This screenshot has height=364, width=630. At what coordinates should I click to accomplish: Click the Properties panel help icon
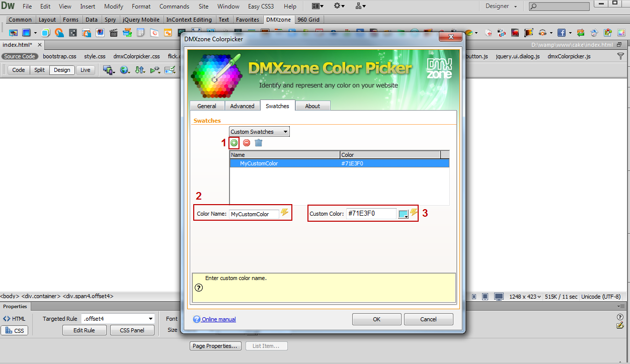click(620, 317)
